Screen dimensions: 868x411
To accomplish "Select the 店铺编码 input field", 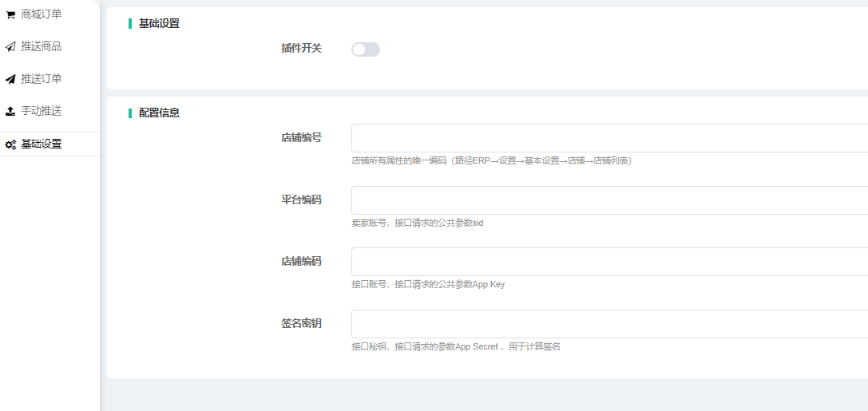I will coord(608,262).
